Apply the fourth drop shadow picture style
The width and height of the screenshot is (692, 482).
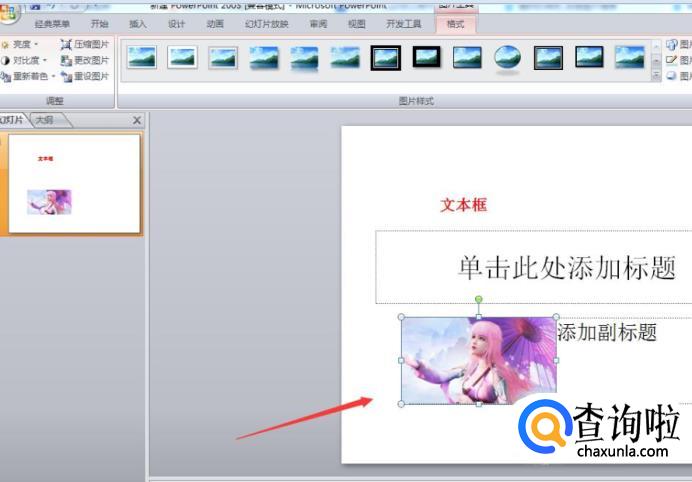click(x=264, y=58)
